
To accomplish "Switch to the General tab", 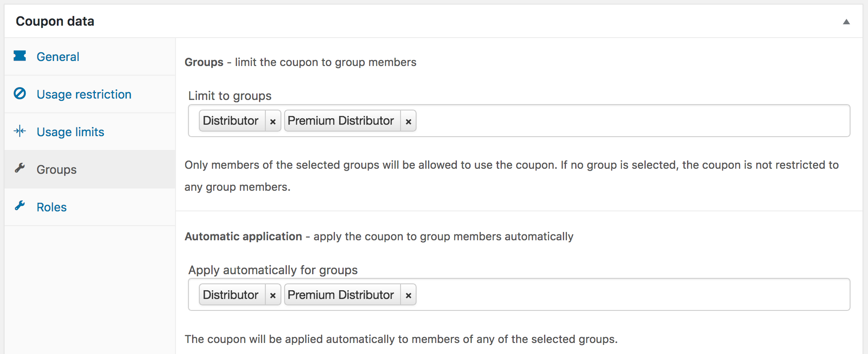I will click(x=58, y=56).
